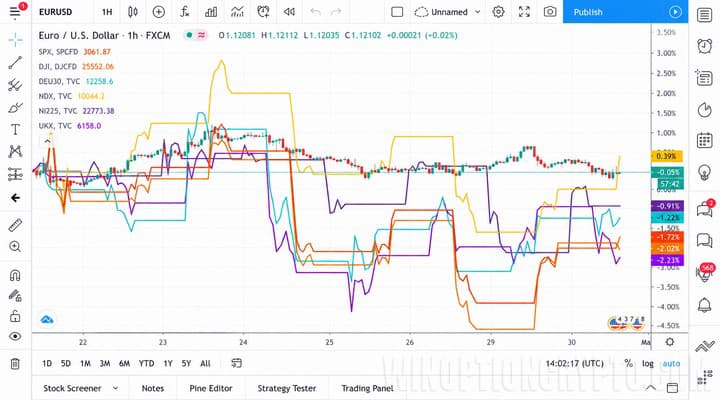720x400 pixels.
Task: Select the trend line tool
Action: point(15,62)
